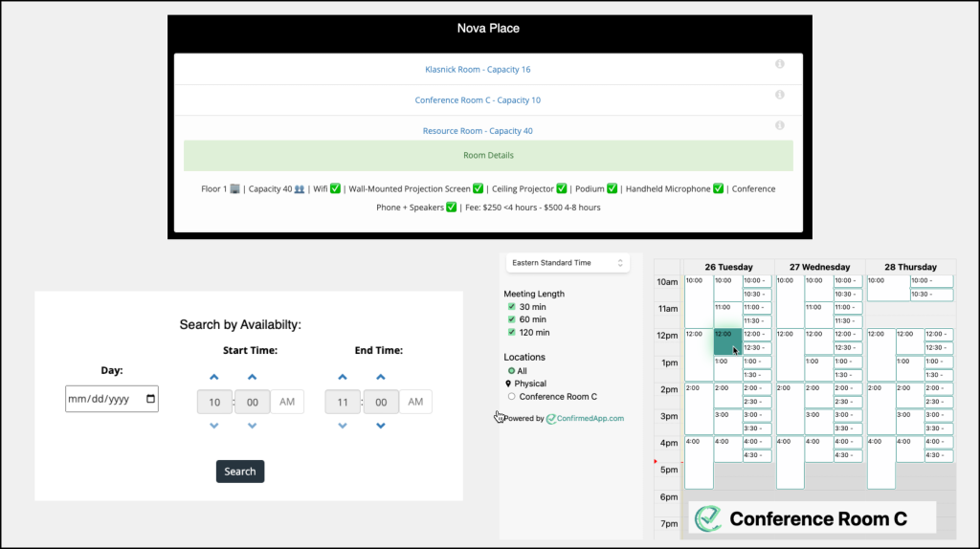The image size is (980, 549).
Task: Open the Resource Room - Capacity 40 link
Action: [x=478, y=131]
